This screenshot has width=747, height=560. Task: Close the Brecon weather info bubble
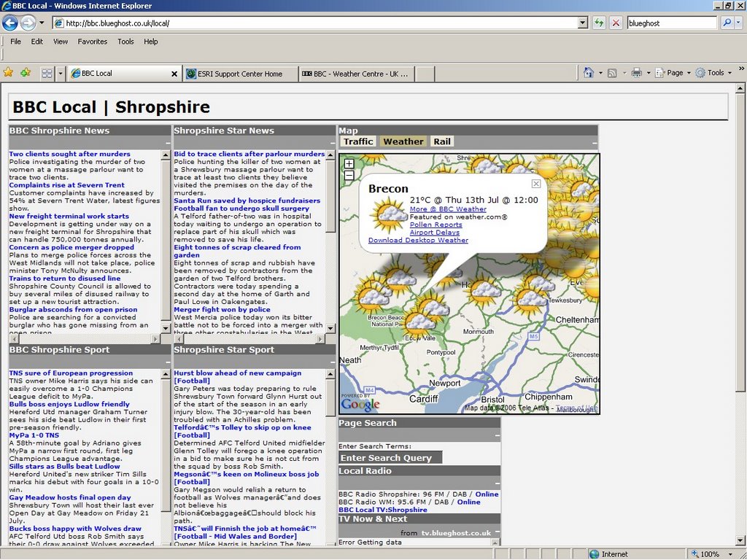pos(536,184)
